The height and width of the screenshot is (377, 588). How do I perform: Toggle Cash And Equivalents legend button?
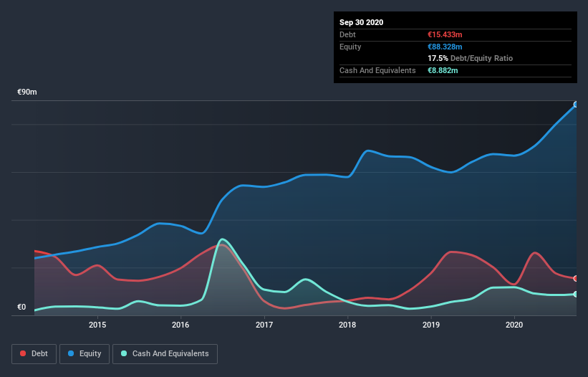tap(165, 354)
